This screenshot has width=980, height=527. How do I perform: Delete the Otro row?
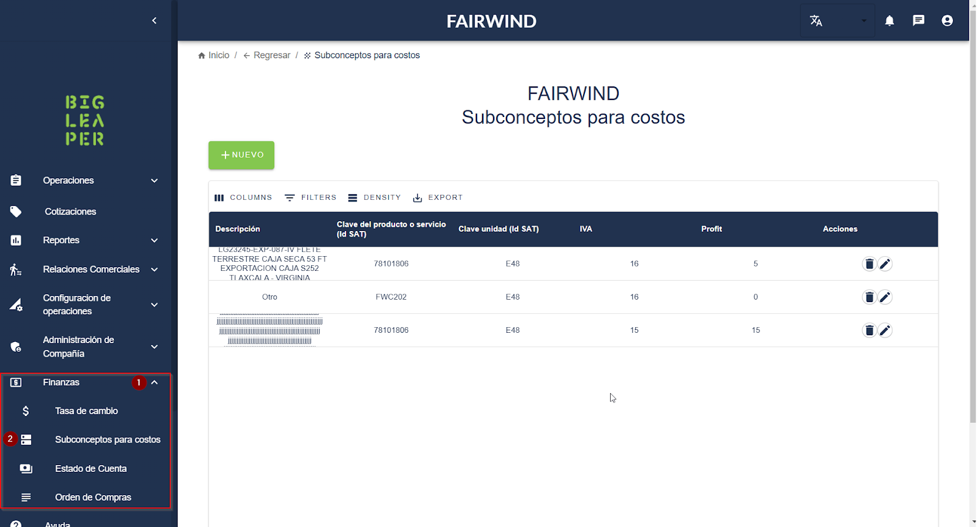(x=869, y=297)
